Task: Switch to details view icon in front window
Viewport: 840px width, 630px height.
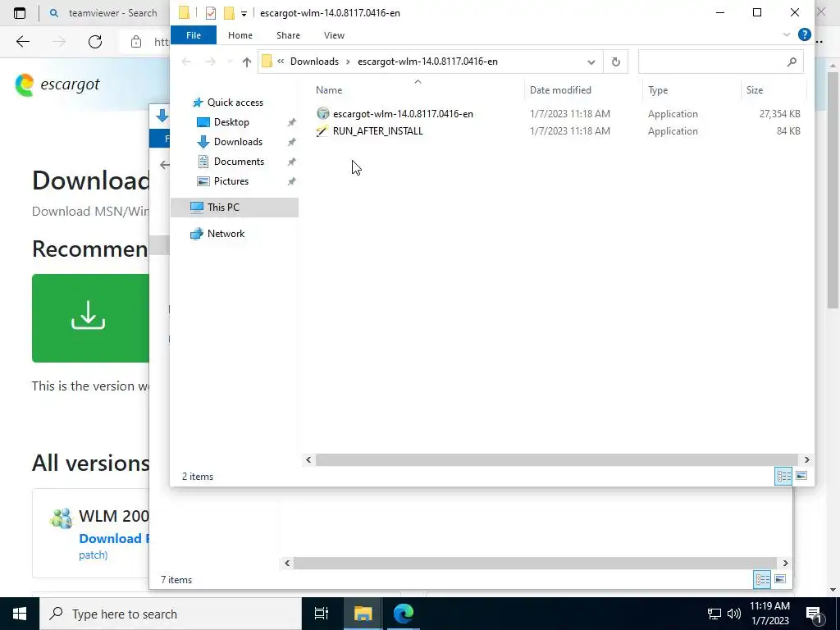Action: pos(783,476)
